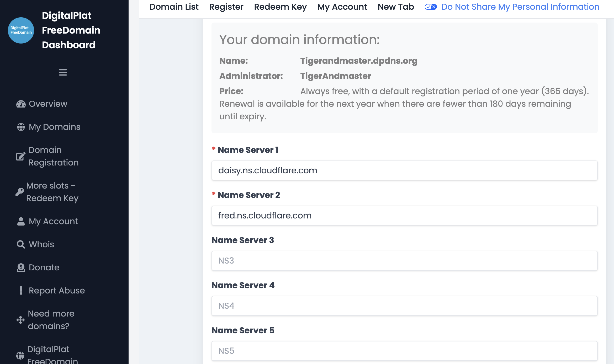Image resolution: width=614 pixels, height=364 pixels.
Task: Select Redeem Key in the top navigation
Action: (x=280, y=7)
